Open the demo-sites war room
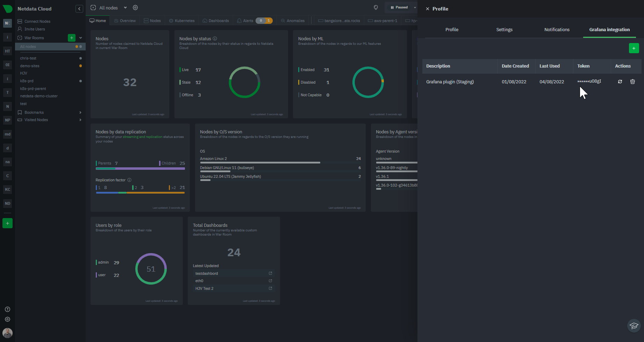Screen dimensions: 644x342 tap(30, 66)
